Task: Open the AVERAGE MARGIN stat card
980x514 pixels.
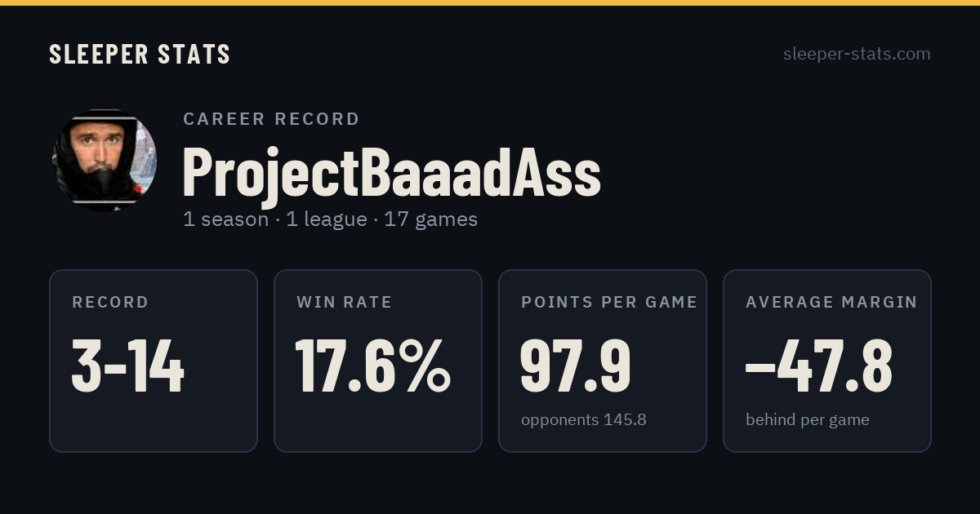Action: 827,361
